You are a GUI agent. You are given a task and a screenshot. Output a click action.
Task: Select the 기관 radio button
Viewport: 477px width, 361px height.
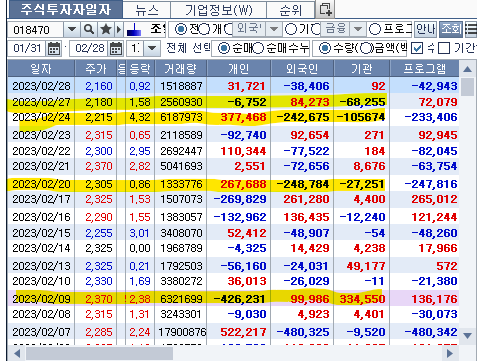coord(291,30)
